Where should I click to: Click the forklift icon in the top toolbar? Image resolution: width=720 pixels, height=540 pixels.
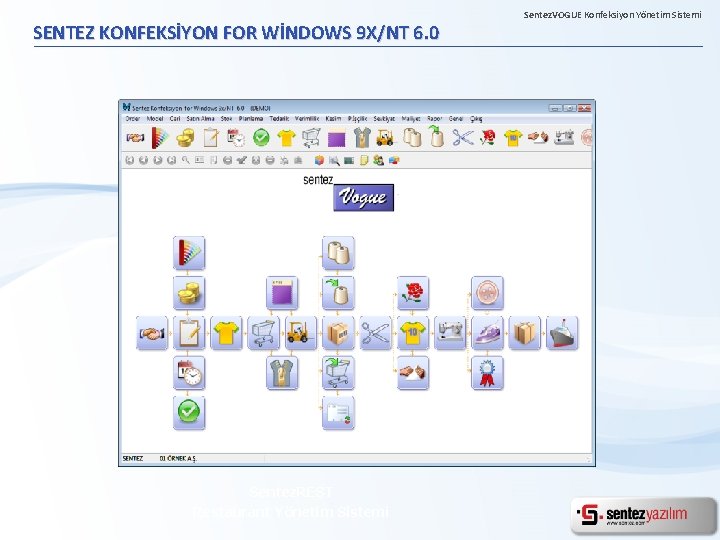385,138
